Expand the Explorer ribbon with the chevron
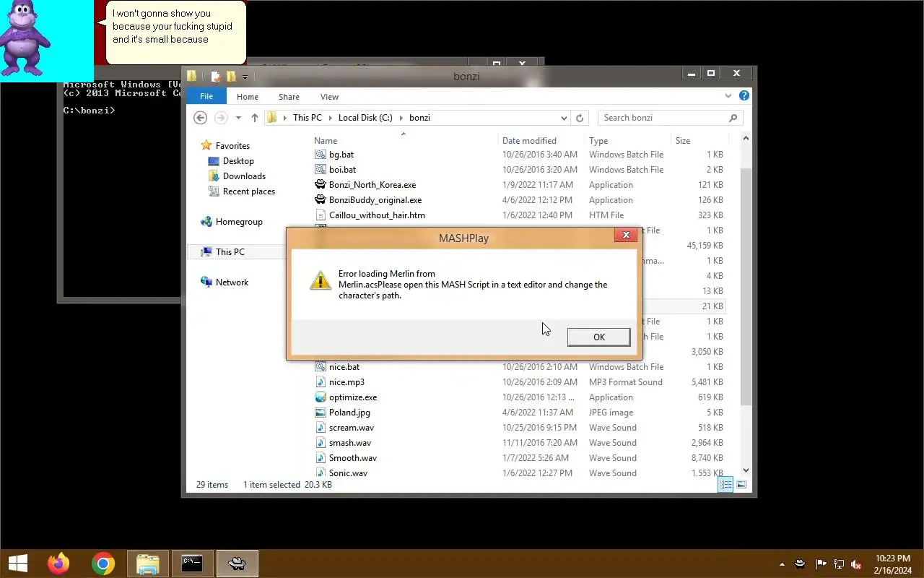The image size is (924, 578). click(x=728, y=95)
